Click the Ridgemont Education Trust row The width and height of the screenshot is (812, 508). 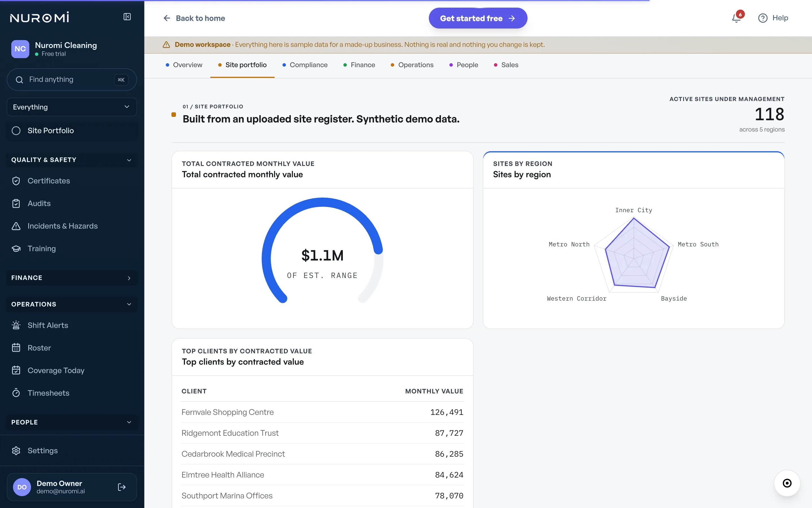322,433
